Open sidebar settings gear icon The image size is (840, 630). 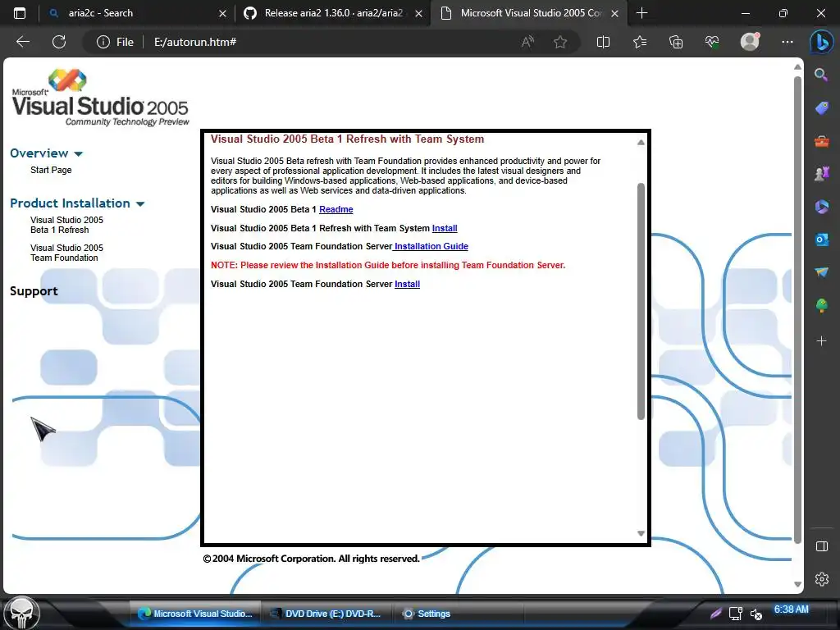point(821,579)
